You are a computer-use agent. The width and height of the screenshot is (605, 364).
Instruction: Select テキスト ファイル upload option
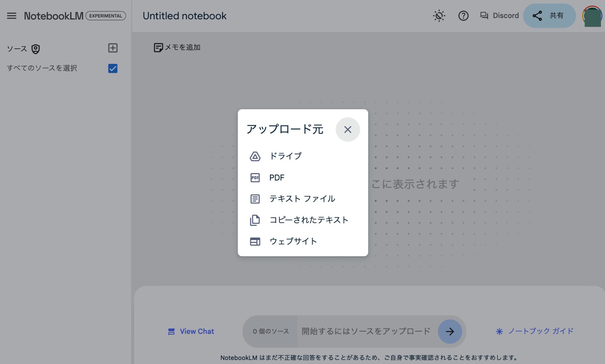click(302, 199)
